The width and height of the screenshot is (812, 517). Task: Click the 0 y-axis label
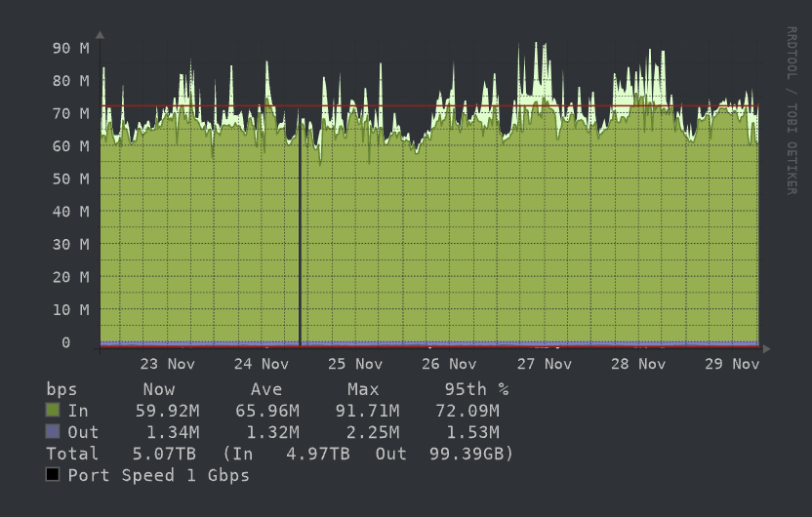pos(65,342)
